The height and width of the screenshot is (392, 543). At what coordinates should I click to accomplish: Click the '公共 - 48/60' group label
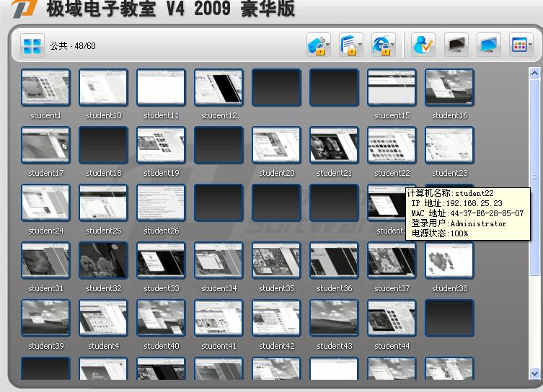(x=73, y=45)
